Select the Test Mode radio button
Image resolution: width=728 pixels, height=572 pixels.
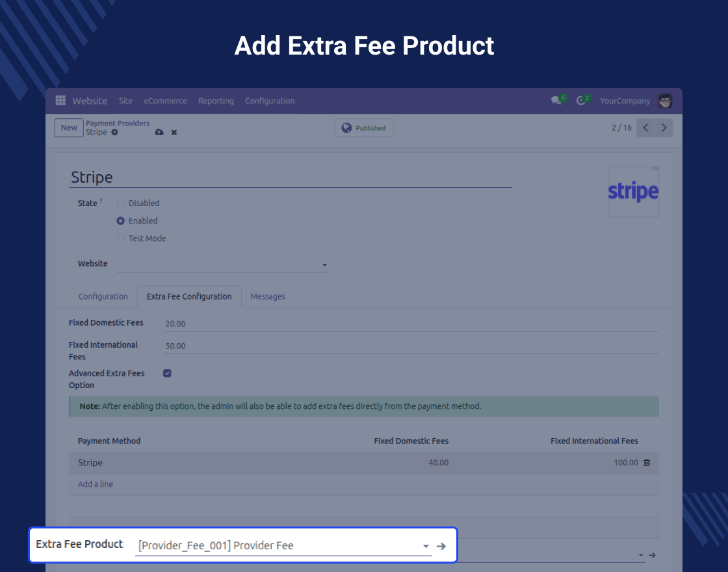[x=120, y=239]
